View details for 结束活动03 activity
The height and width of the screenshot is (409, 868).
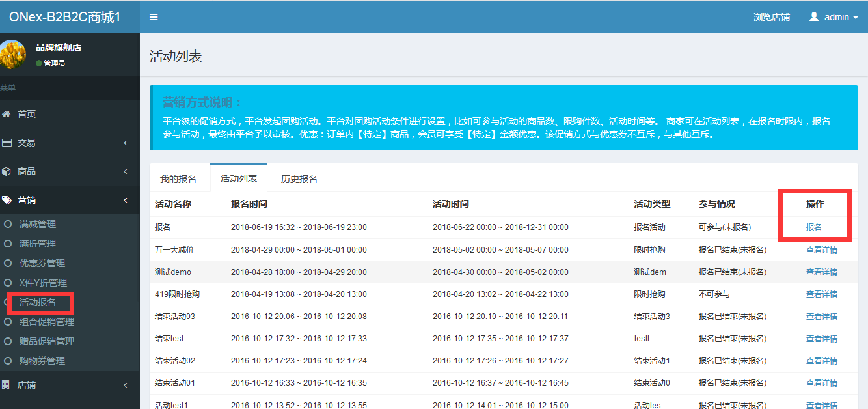click(822, 317)
